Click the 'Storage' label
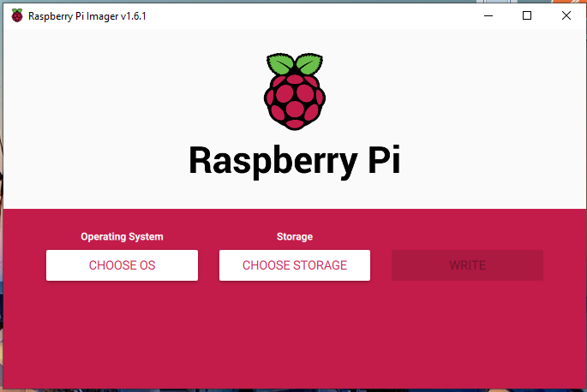 [x=295, y=236]
